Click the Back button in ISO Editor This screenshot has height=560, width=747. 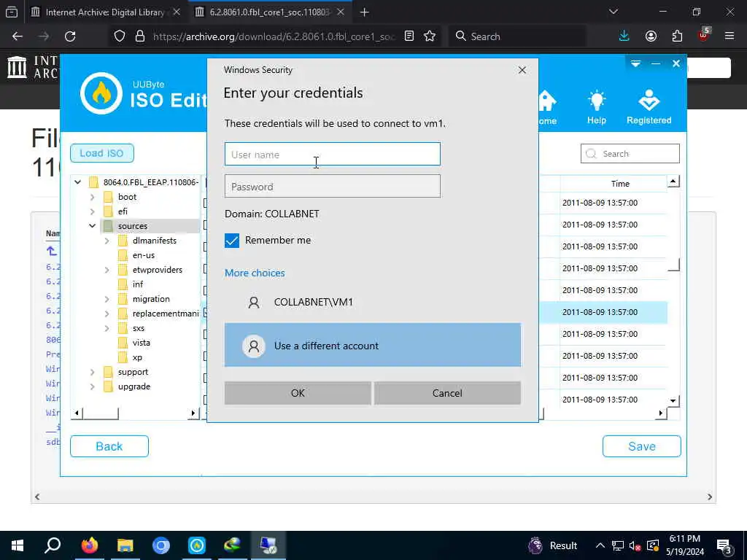point(109,446)
